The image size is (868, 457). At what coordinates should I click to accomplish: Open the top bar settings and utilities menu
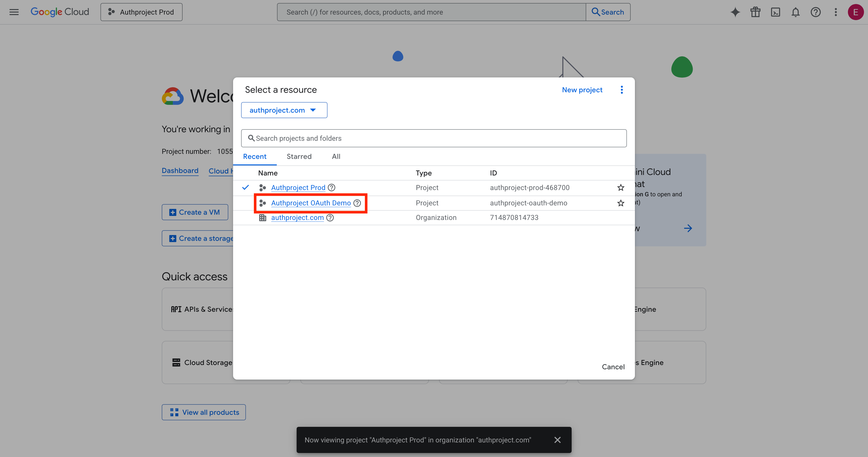click(836, 12)
